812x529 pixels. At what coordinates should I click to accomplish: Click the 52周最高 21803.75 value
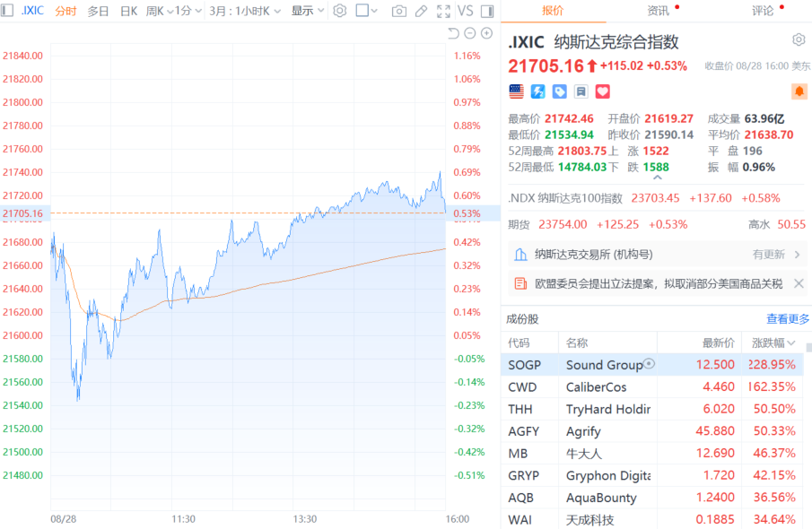click(x=582, y=152)
